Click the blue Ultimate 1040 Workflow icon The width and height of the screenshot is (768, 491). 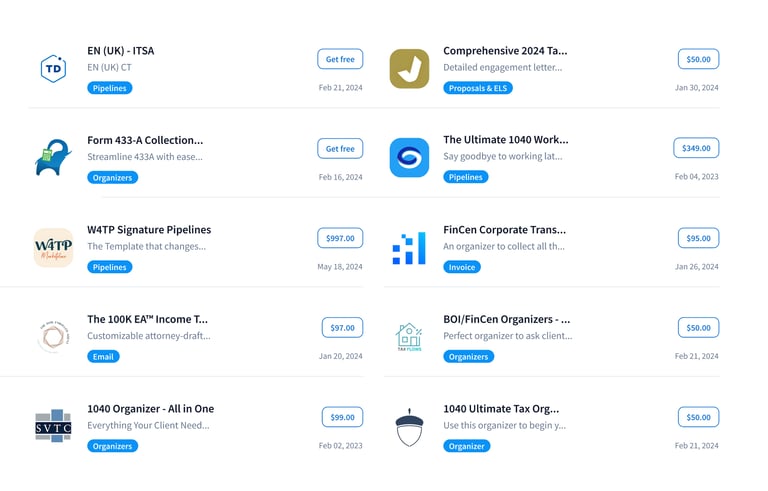[x=409, y=158]
